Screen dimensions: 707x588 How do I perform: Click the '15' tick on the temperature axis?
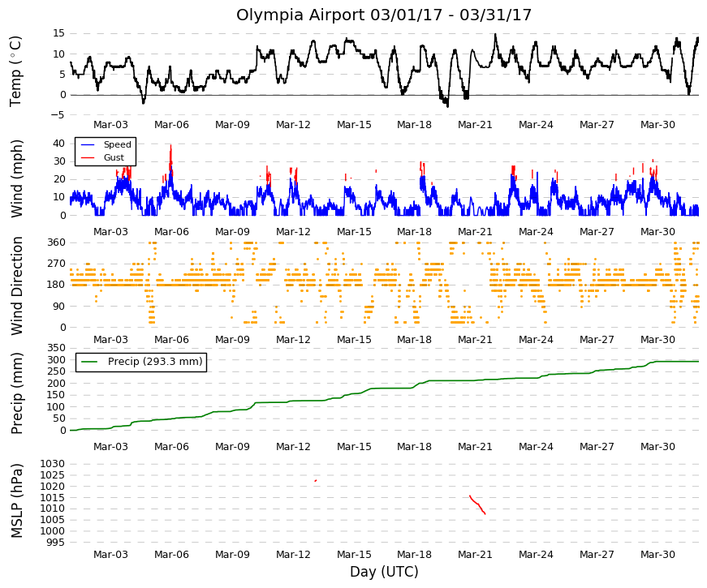[59, 33]
